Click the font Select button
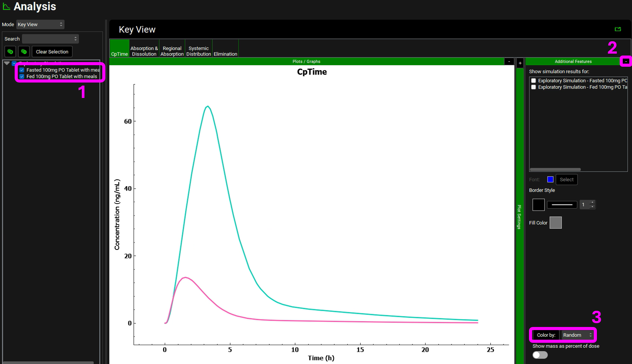The height and width of the screenshot is (364, 632). [566, 180]
